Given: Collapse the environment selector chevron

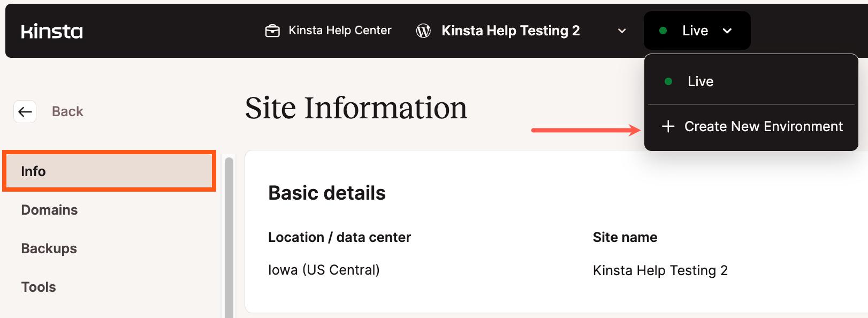Looking at the screenshot, I should coord(727,31).
